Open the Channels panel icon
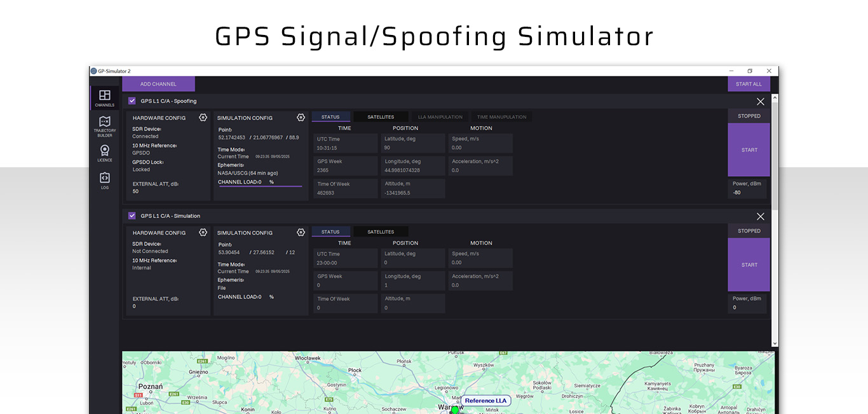This screenshot has height=414, width=868. pos(104,97)
